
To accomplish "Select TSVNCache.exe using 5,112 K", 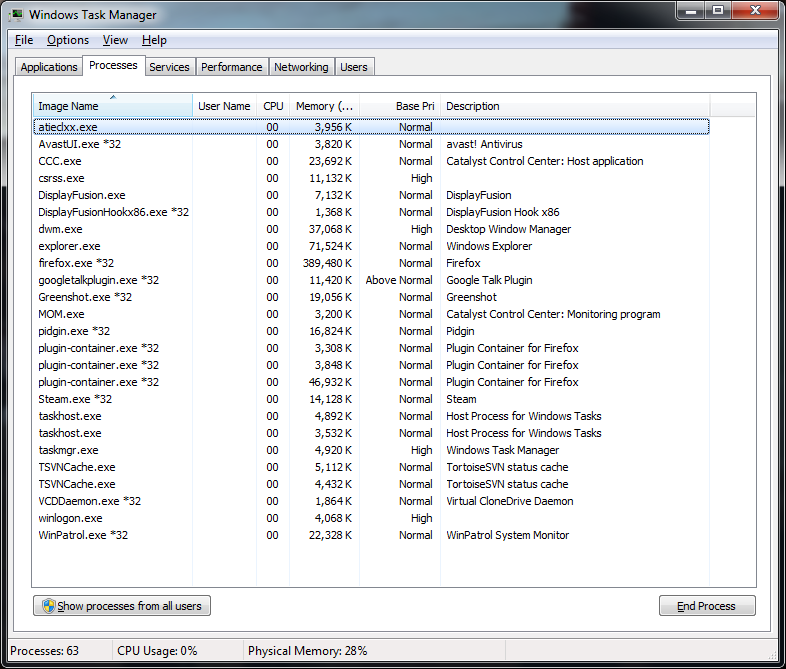I will coord(371,468).
